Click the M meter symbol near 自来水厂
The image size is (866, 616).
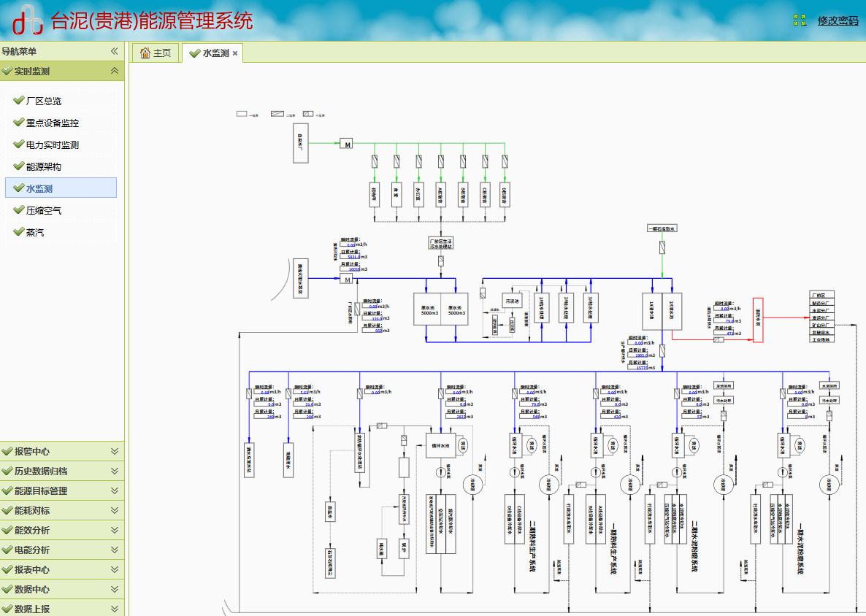click(x=346, y=144)
